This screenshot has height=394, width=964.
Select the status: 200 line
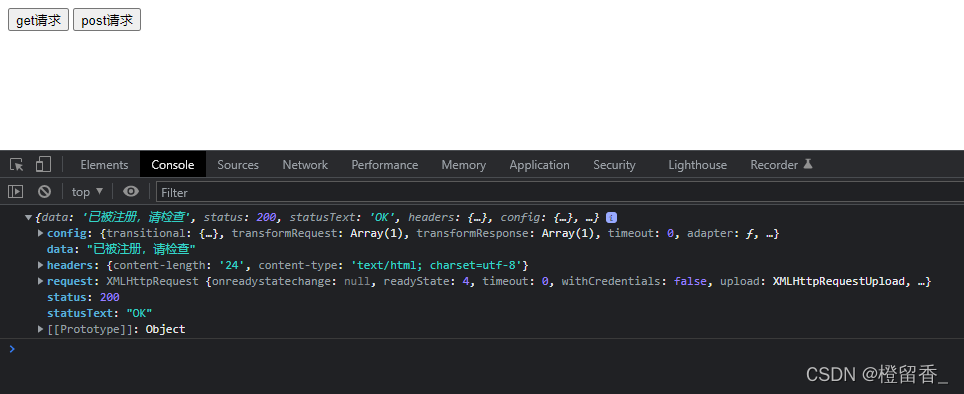83,297
